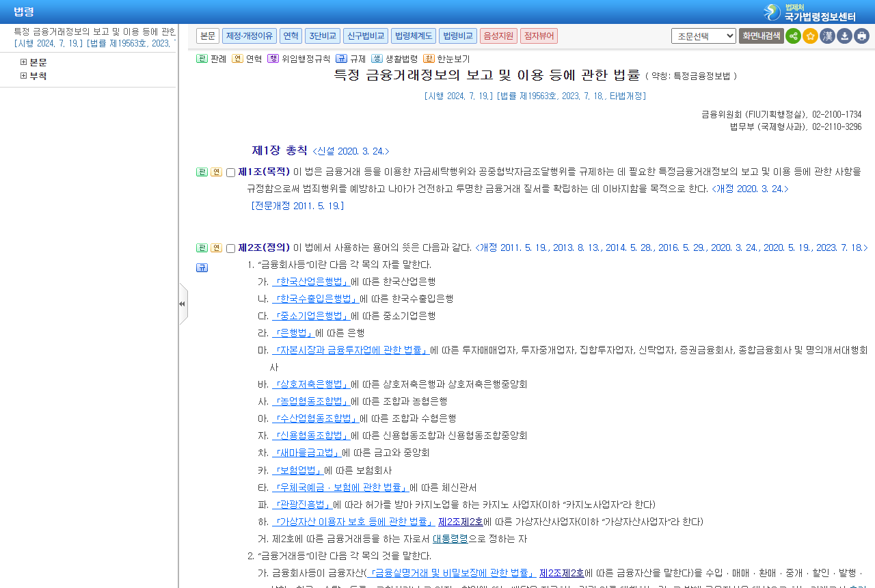Screen dimensions: 875x588
Task: Open 조문선택 dropdown
Action: (703, 36)
